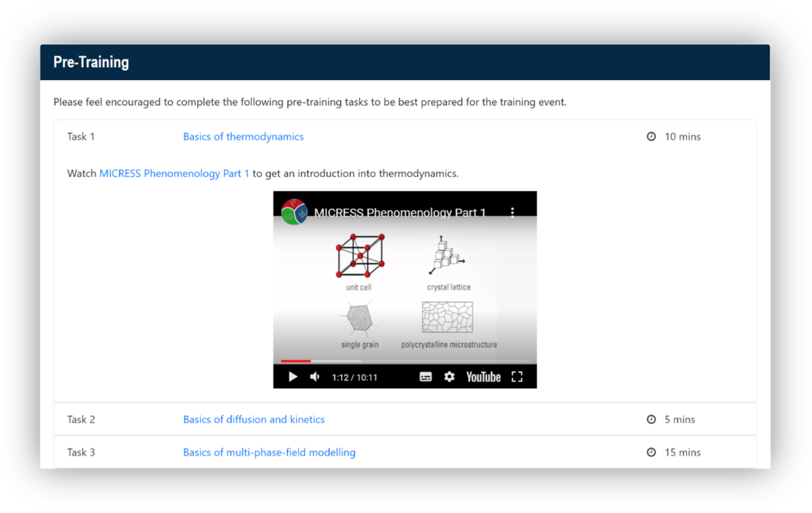The height and width of the screenshot is (513, 812).
Task: Collapse Basics of thermodynamics task
Action: 243,137
